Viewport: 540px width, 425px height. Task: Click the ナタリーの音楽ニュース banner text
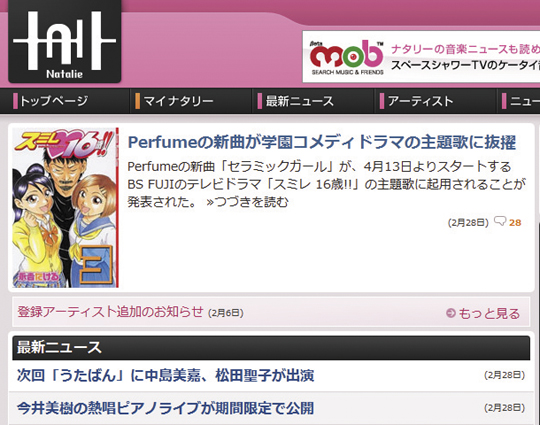[465, 49]
